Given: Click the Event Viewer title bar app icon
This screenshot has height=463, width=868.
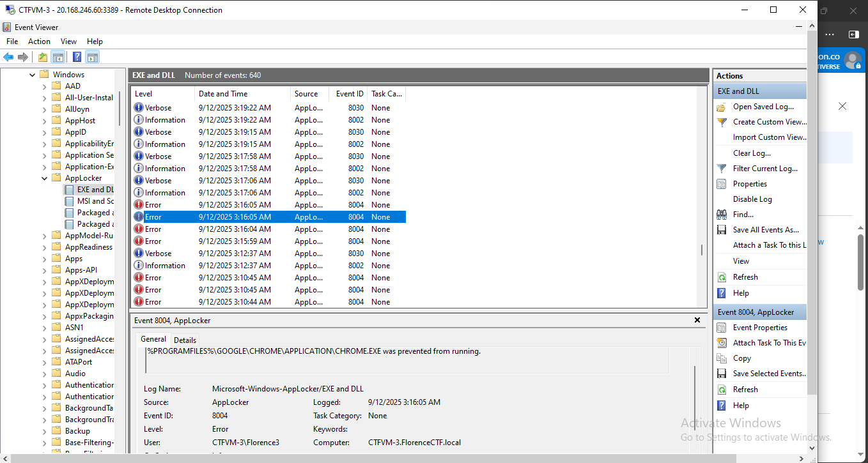Looking at the screenshot, I should [6, 27].
